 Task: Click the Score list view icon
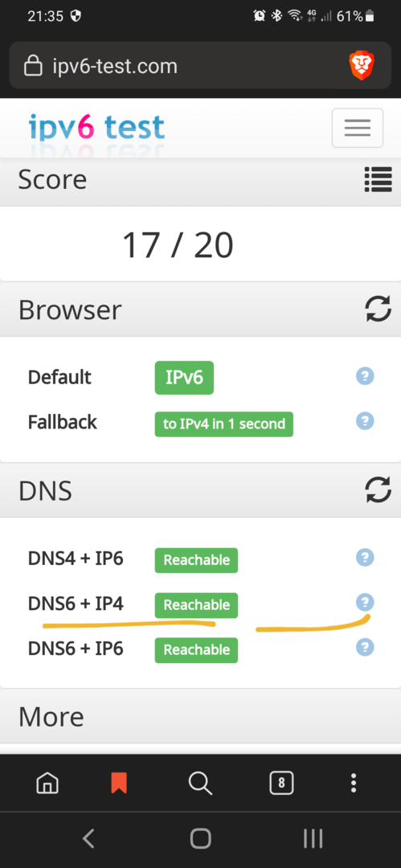pyautogui.click(x=378, y=181)
